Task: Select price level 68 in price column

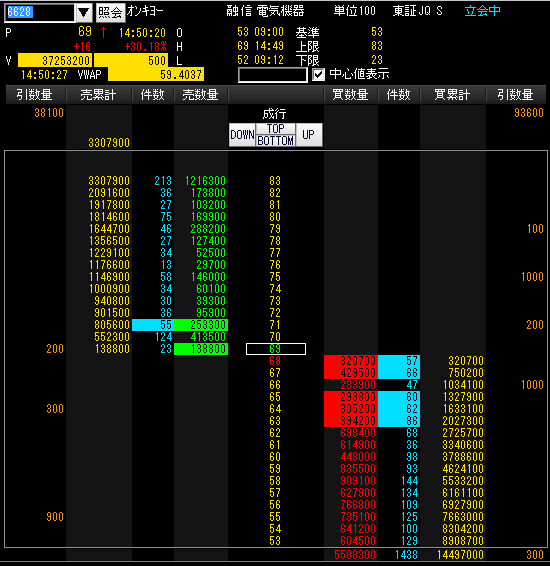Action: [x=275, y=361]
